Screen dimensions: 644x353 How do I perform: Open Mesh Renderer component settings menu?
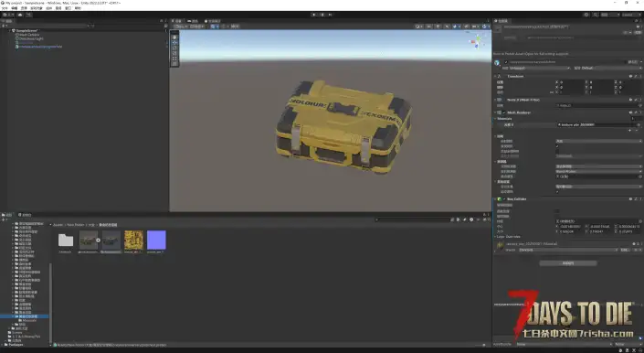click(640, 112)
